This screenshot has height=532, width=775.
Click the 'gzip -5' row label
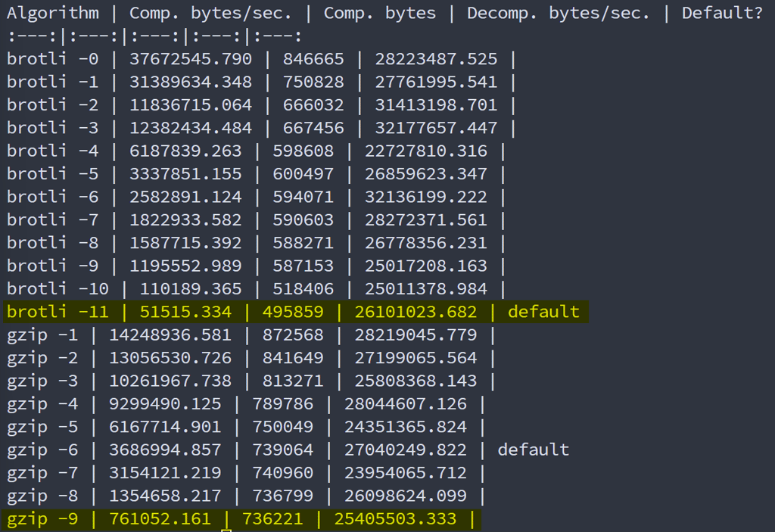42,427
